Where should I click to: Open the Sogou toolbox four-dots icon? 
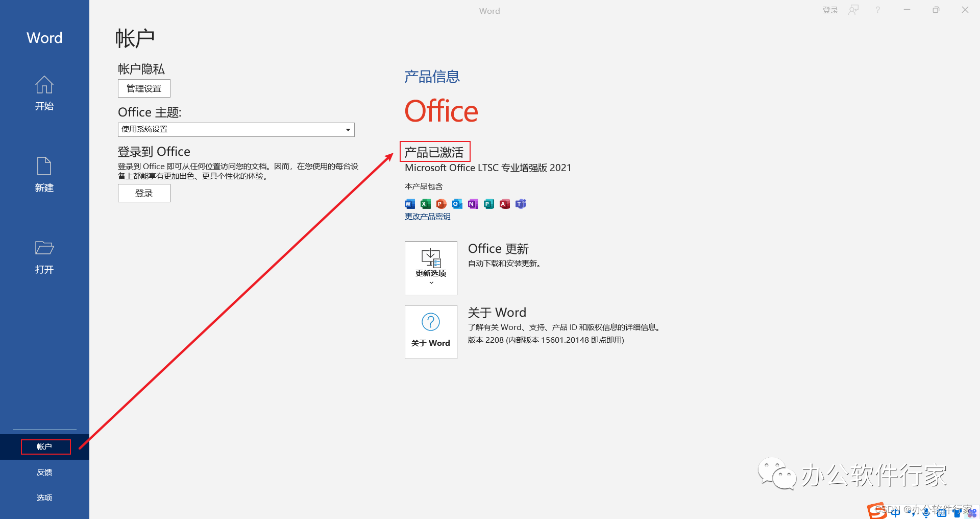pos(972,513)
